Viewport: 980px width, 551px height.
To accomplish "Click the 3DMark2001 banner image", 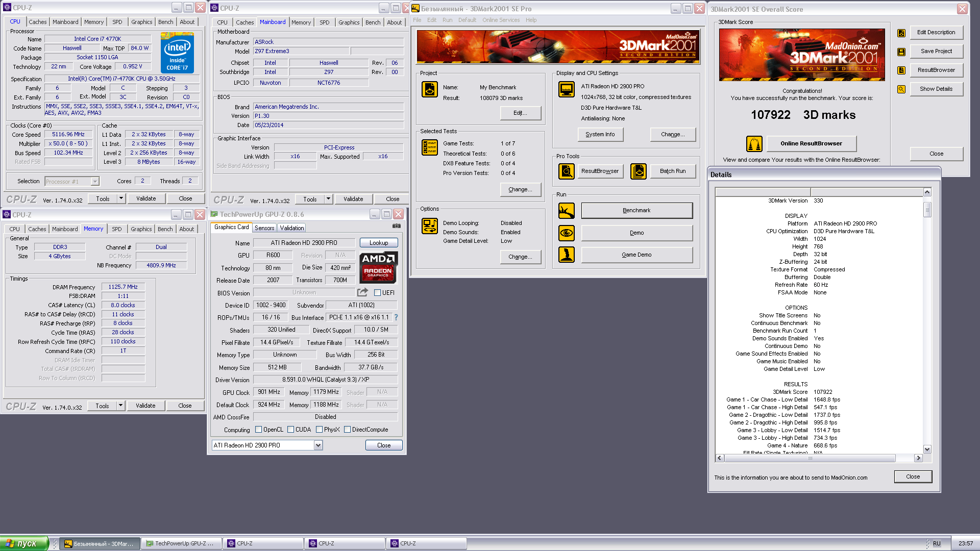I will point(558,46).
